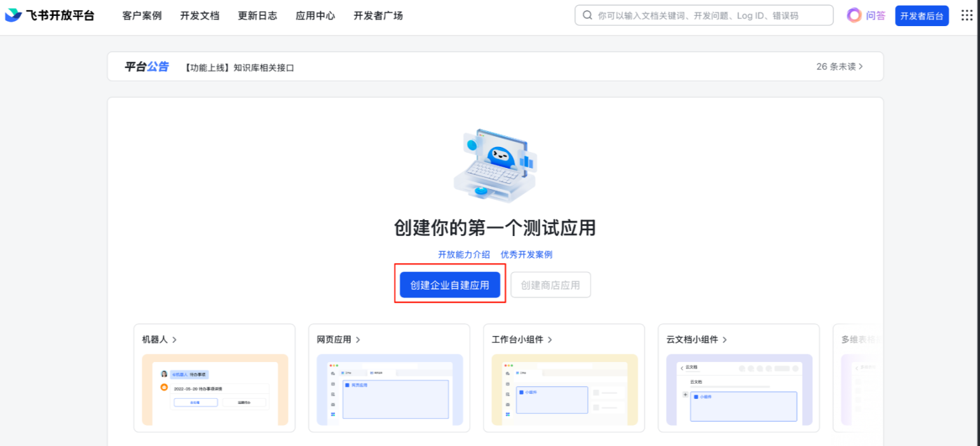Open 开发者广场 in the top navigation
The width and height of the screenshot is (980, 446).
coord(378,16)
